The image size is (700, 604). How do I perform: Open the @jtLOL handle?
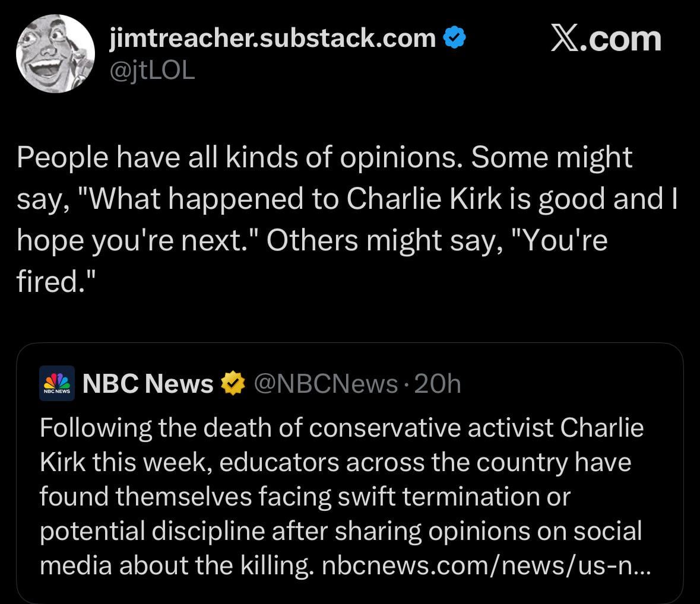point(152,71)
